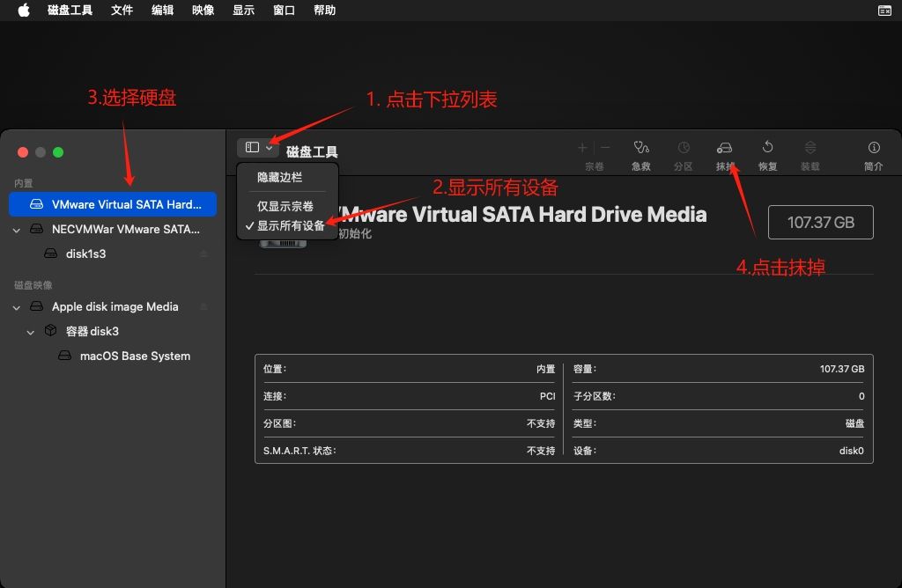Collapse the 容器 disk3 container
The image size is (902, 588).
(31, 331)
